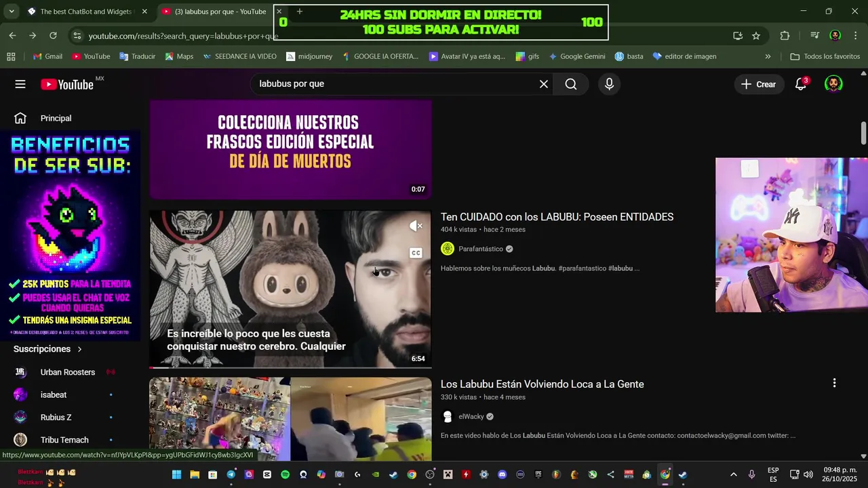Image resolution: width=868 pixels, height=488 pixels.
Task: Show more bookmarks with the chevron
Action: (768, 56)
